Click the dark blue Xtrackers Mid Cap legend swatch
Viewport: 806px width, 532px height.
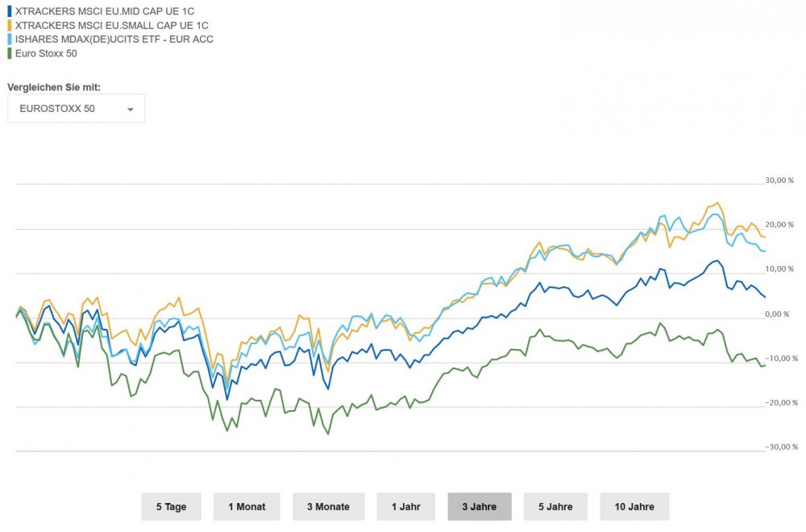click(x=10, y=11)
